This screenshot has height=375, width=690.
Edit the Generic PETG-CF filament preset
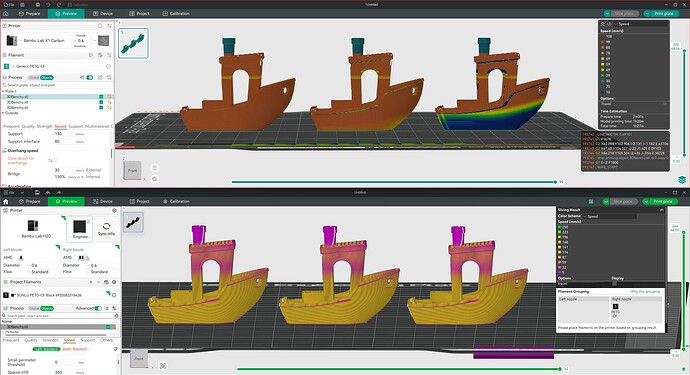pos(108,66)
